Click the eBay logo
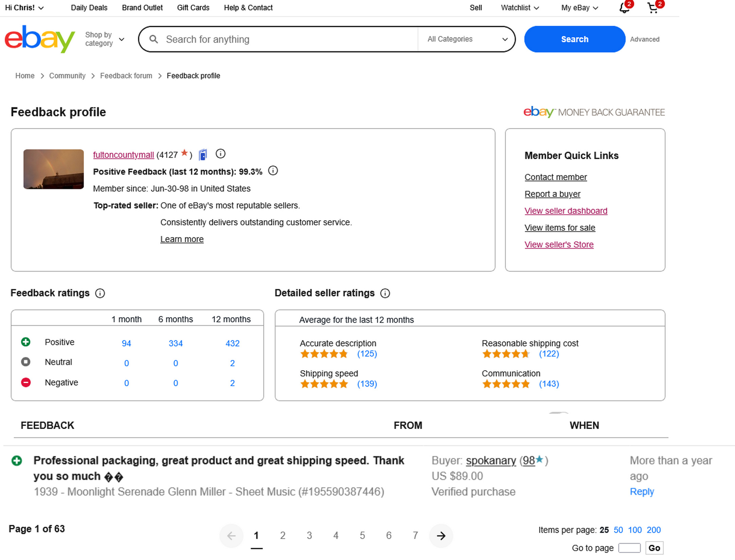 point(40,39)
